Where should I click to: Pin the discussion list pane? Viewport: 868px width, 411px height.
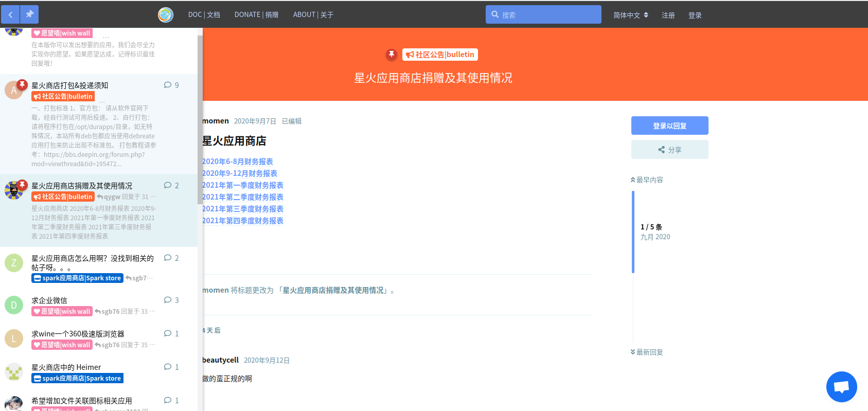pyautogui.click(x=29, y=14)
